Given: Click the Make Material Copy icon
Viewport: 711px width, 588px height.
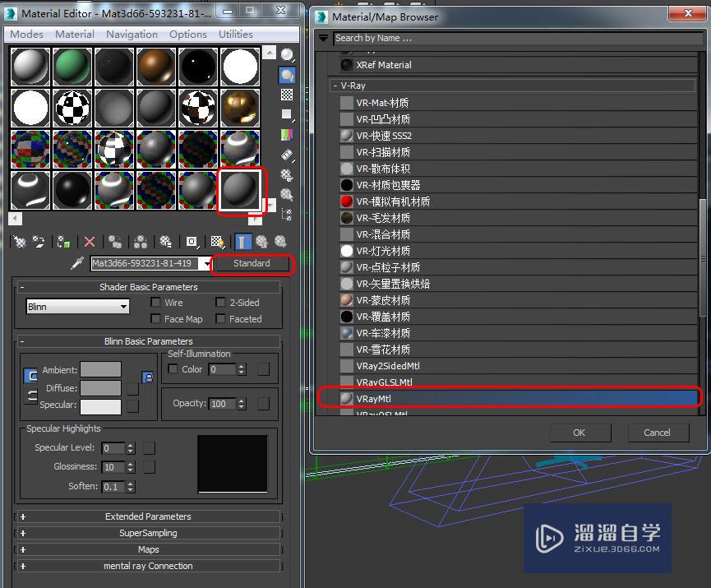Looking at the screenshot, I should [115, 242].
